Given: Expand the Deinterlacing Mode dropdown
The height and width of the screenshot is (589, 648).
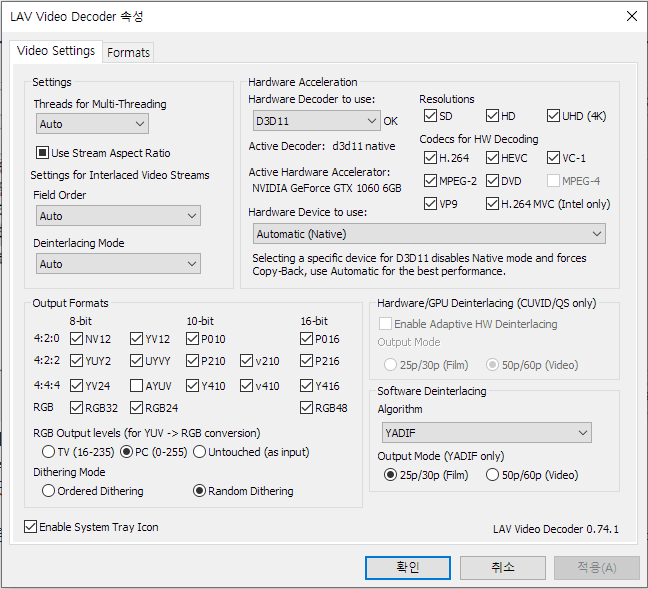Looking at the screenshot, I should coord(118,264).
